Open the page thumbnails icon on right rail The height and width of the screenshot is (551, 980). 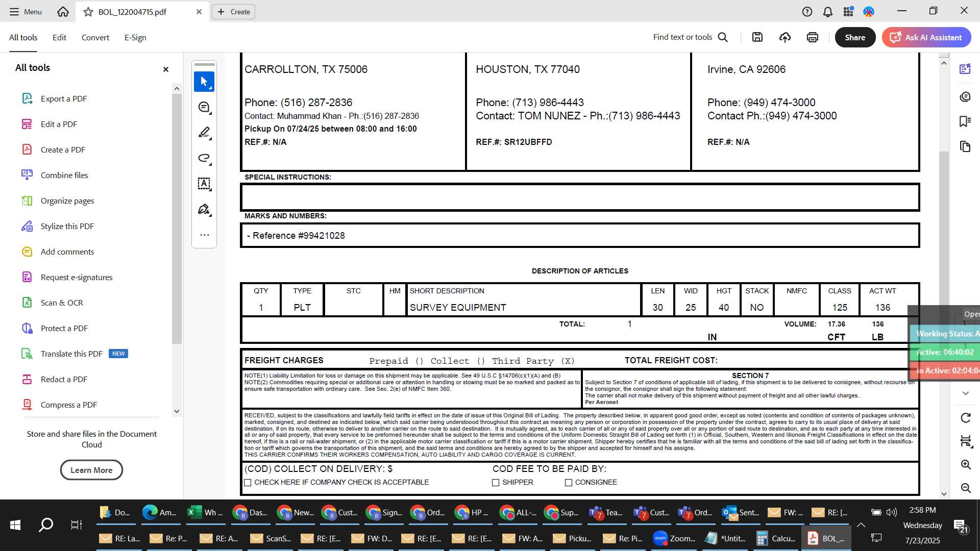pos(965,147)
